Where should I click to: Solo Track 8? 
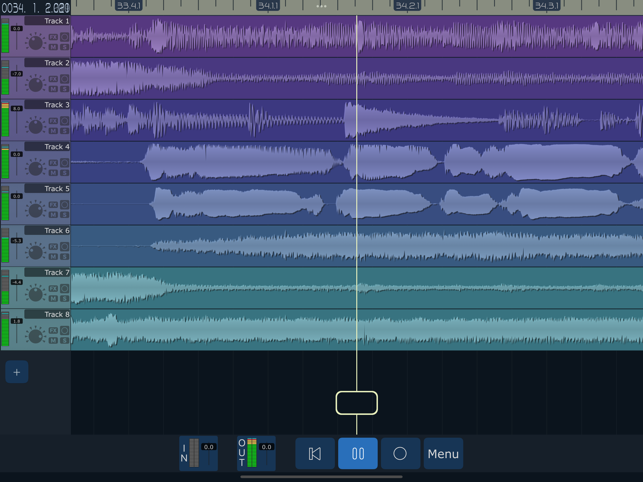(64, 340)
